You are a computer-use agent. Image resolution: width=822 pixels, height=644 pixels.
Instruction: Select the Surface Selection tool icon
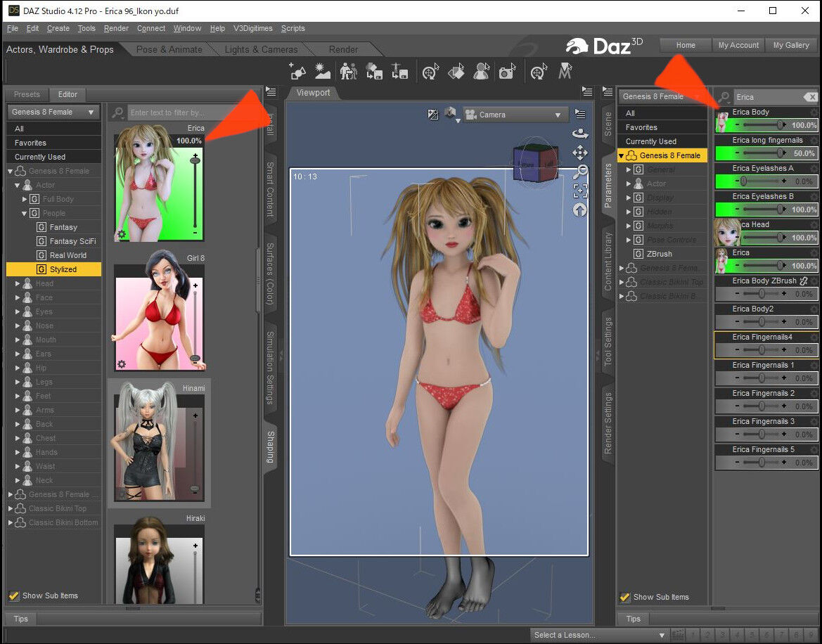(x=456, y=71)
